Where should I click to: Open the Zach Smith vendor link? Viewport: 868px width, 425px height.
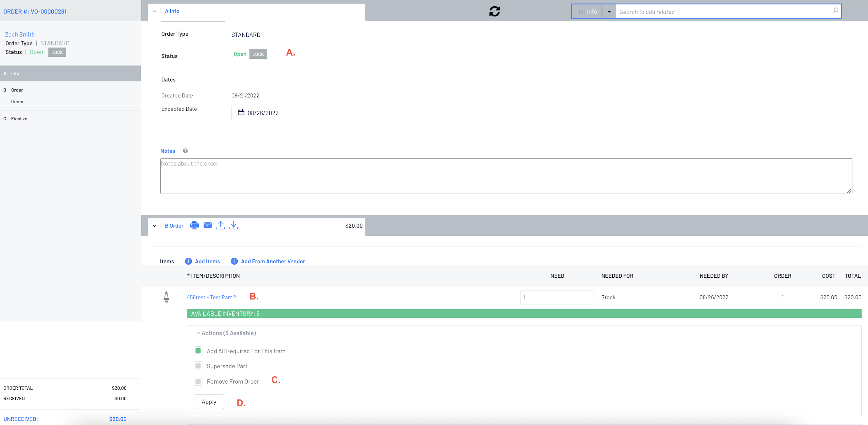[x=20, y=34]
